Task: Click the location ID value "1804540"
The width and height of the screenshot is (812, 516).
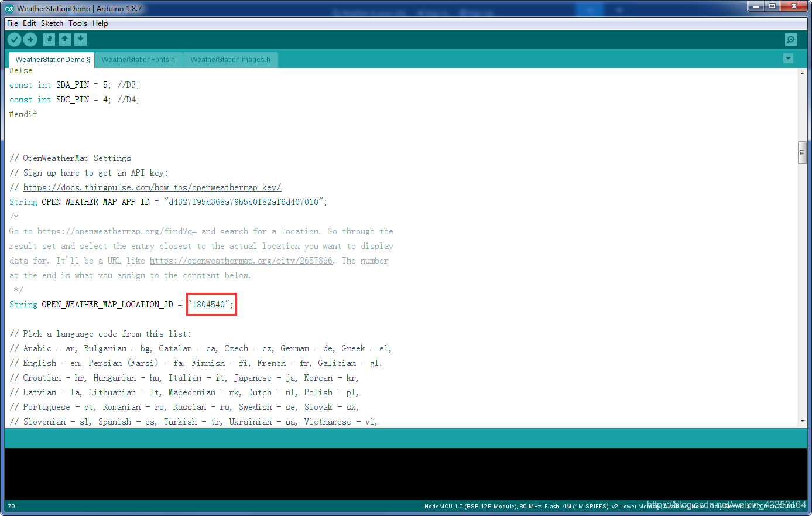Action: pyautogui.click(x=210, y=305)
